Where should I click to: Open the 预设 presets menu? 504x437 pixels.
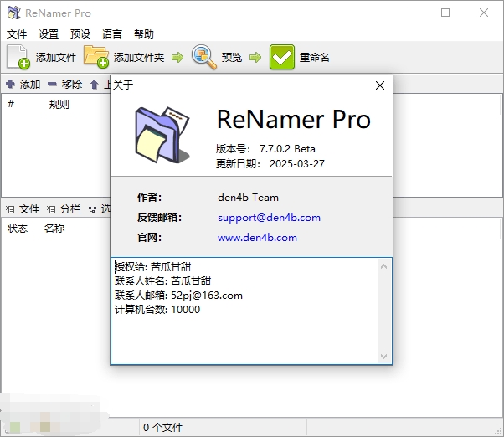point(80,34)
